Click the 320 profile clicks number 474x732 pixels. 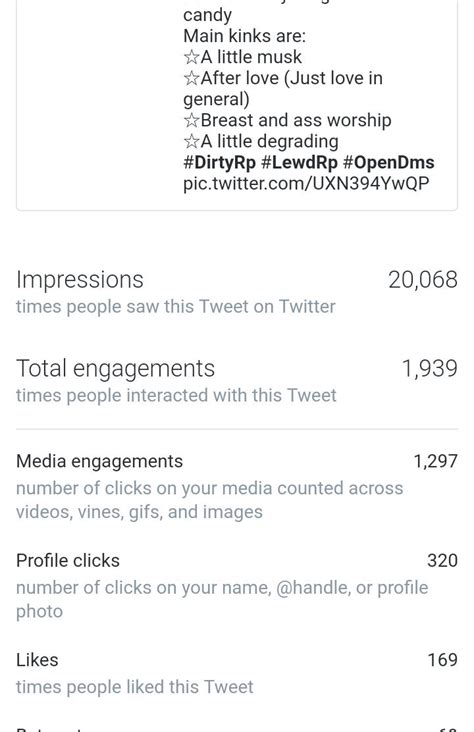click(442, 560)
